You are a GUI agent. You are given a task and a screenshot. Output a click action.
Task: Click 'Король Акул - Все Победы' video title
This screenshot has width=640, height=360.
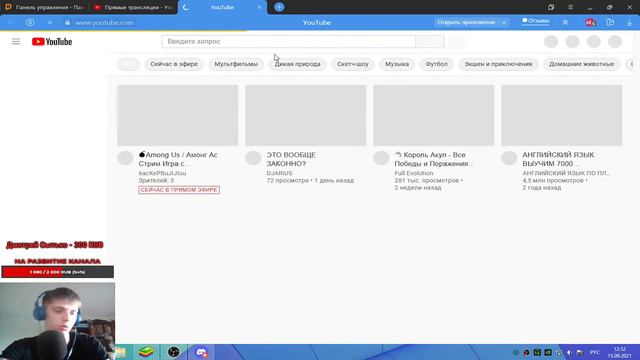(x=433, y=159)
